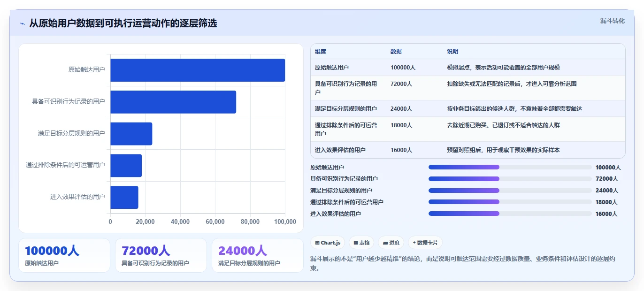Click the 具备可识别行为记录的用户 chart bar

tap(173, 102)
